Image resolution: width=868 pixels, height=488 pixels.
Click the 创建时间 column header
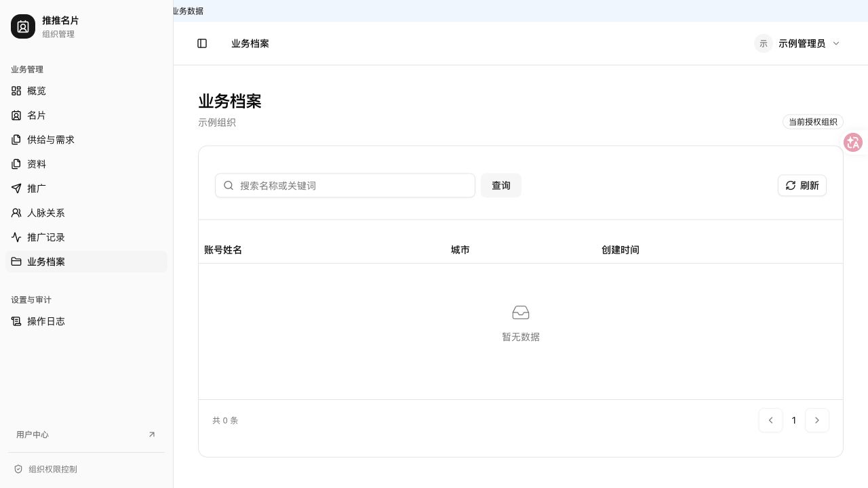pos(620,250)
